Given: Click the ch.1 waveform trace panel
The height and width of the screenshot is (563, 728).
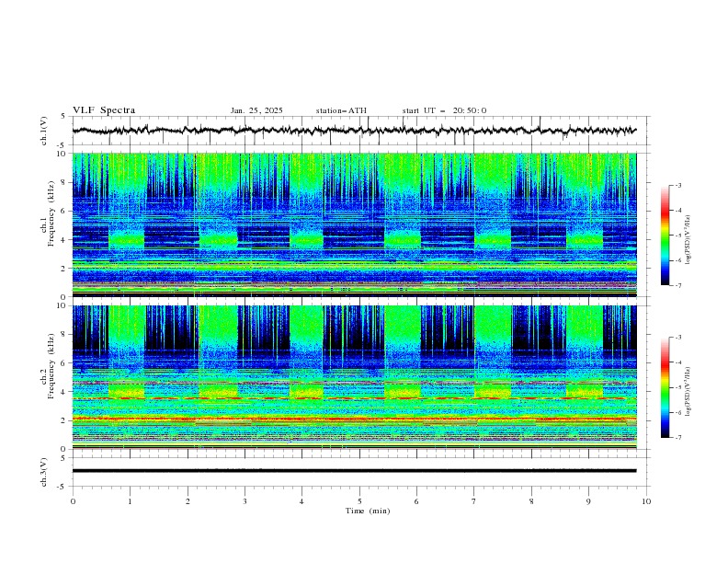Looking at the screenshot, I should [360, 131].
